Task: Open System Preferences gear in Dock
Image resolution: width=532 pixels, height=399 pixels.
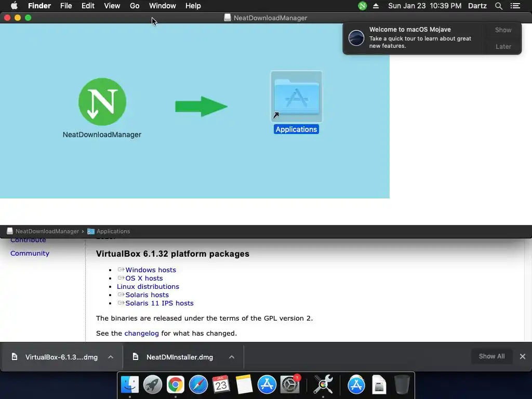Action: coord(290,384)
